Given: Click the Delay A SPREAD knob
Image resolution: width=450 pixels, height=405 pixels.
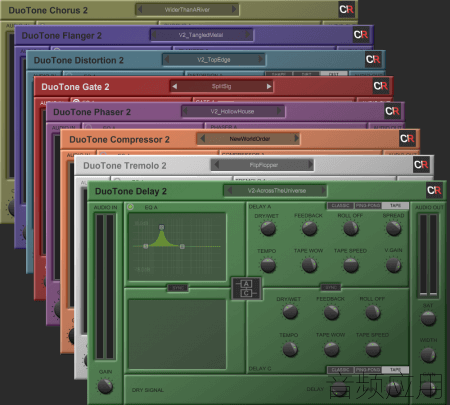Looking at the screenshot, I should point(393,229).
